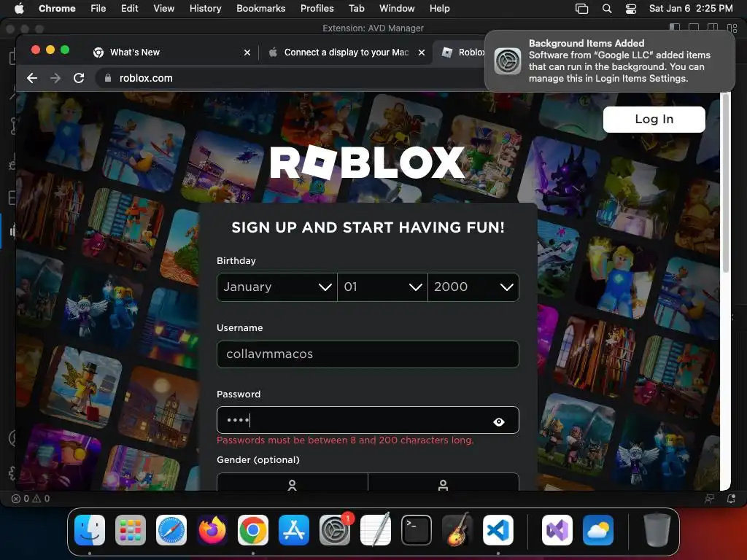Click the date and time in menu bar

pos(691,9)
